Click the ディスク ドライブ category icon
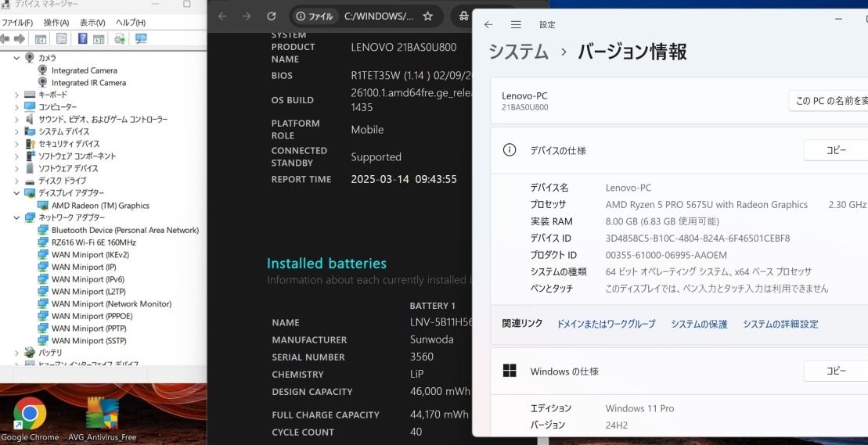The image size is (868, 445). 30,181
